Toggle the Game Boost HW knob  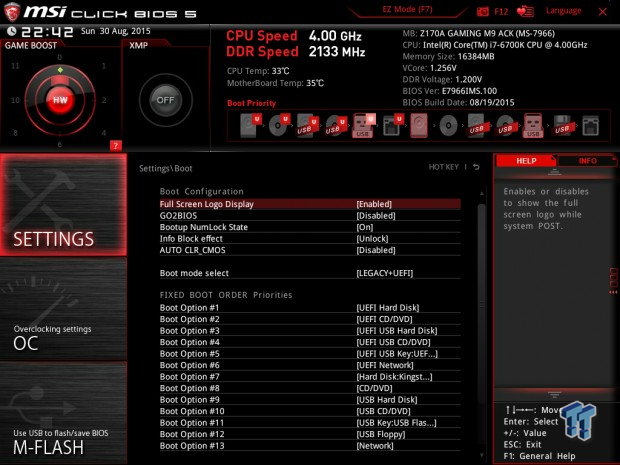60,100
